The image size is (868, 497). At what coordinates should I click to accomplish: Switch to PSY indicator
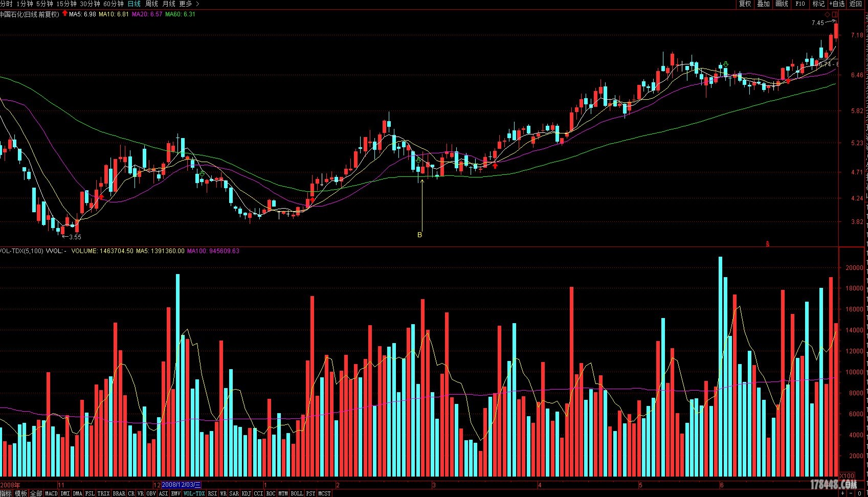310,493
